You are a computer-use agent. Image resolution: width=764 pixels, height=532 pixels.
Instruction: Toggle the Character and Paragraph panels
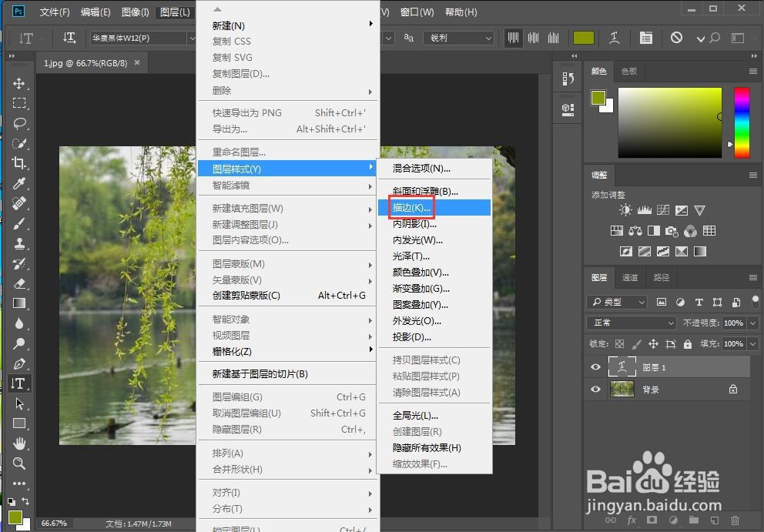[645, 37]
